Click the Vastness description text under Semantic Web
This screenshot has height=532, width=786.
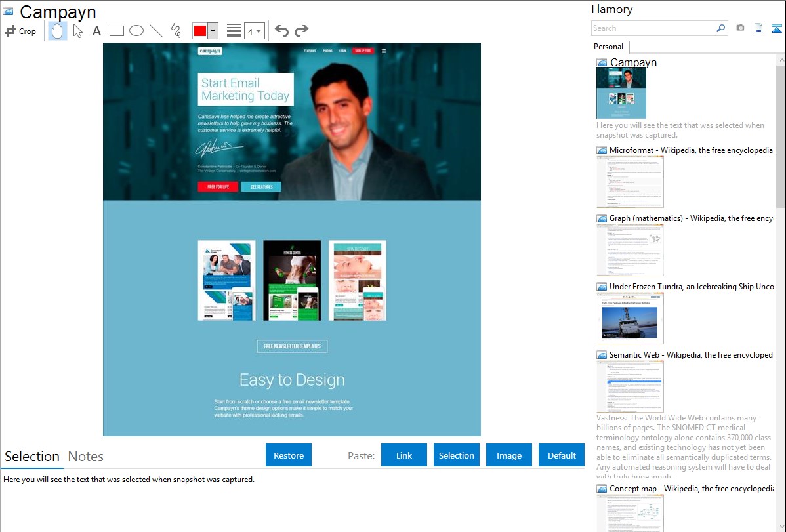(x=684, y=447)
